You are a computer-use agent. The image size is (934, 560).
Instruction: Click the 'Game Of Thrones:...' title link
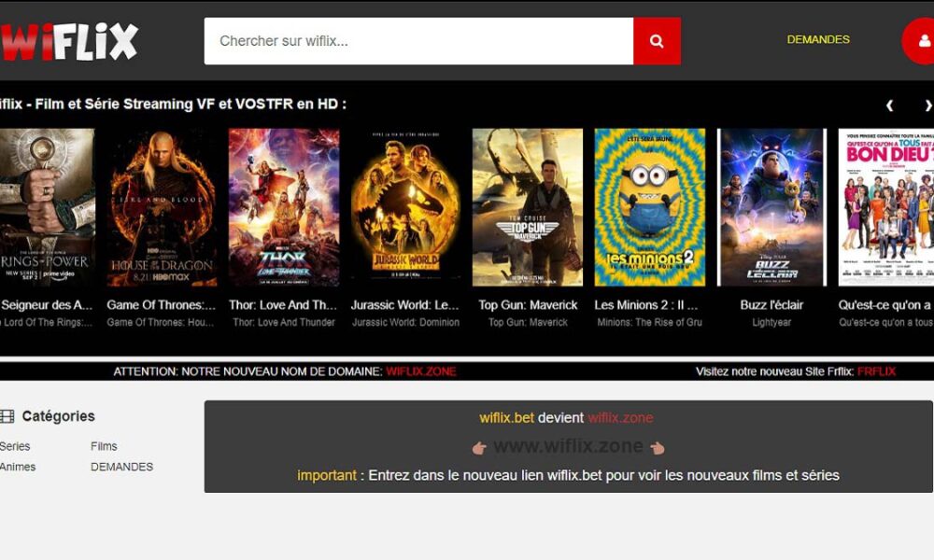tap(162, 304)
